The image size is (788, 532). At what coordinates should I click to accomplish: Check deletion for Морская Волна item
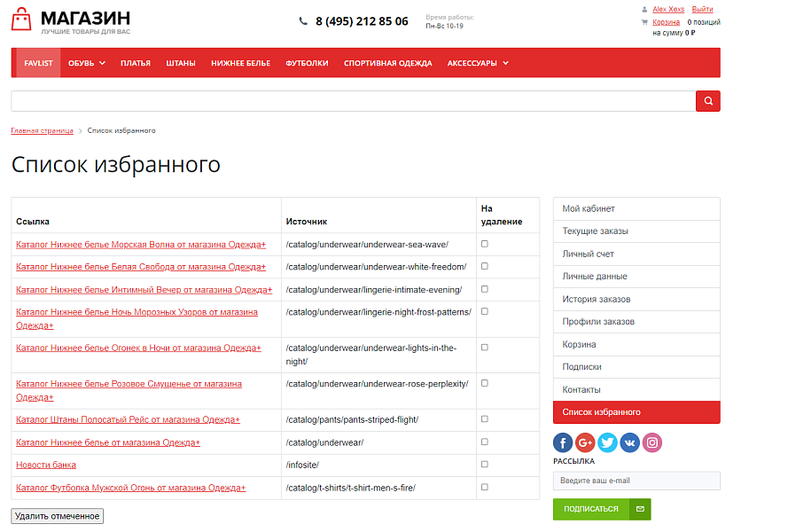click(x=484, y=244)
